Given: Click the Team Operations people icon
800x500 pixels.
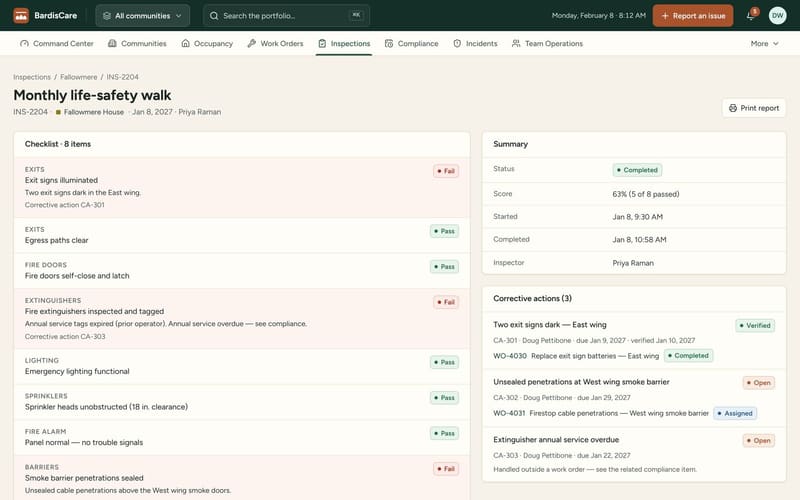Looking at the screenshot, I should [516, 43].
